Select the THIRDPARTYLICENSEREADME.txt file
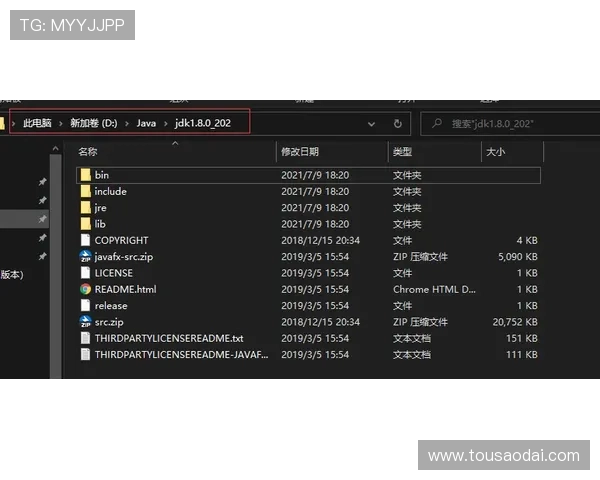This screenshot has height=480, width=600. click(x=168, y=338)
